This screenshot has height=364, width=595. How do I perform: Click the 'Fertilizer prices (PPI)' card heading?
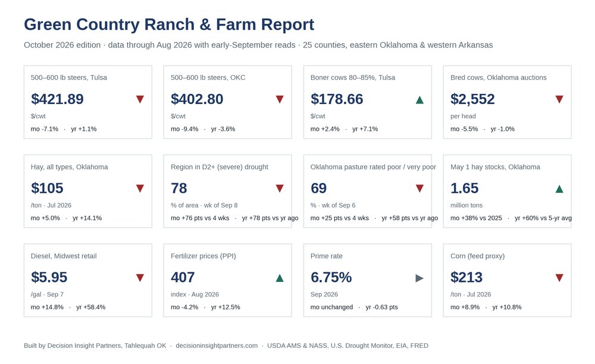(203, 256)
